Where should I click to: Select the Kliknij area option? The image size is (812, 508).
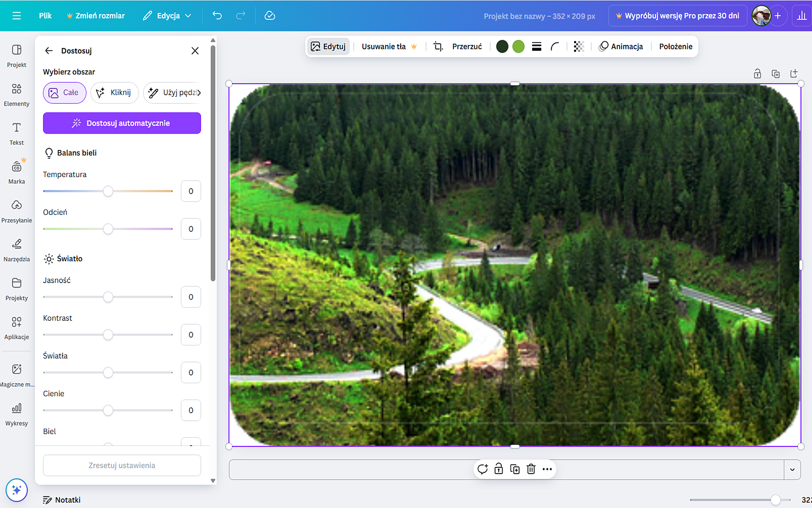click(114, 92)
